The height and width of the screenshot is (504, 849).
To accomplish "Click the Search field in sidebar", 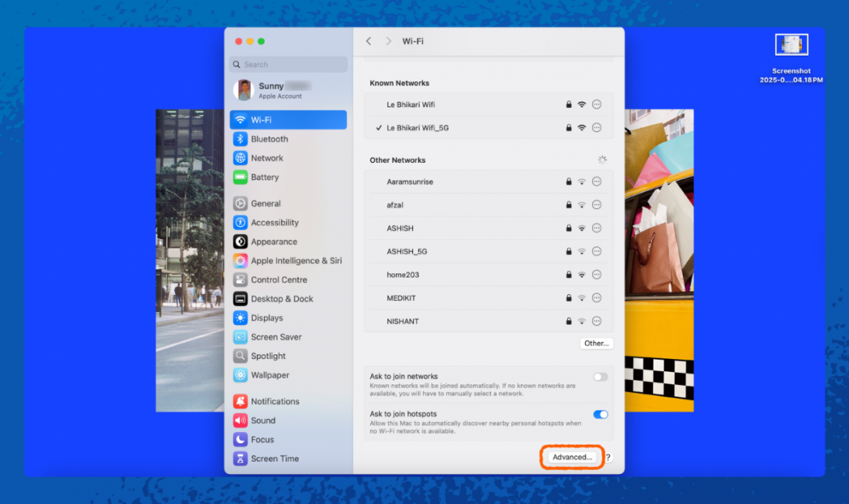I will [289, 65].
